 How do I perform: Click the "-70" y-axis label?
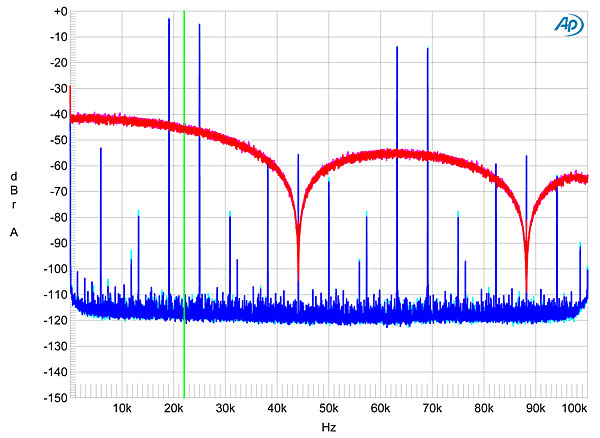[x=59, y=192]
